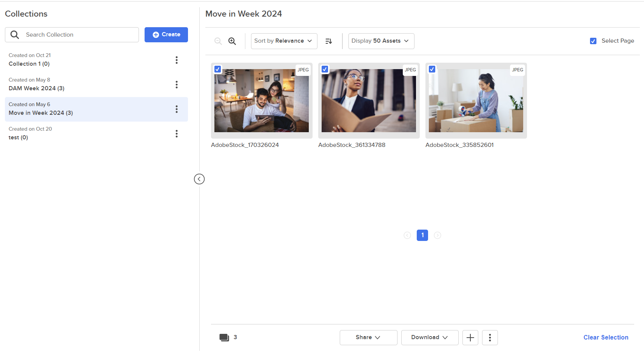Open options menu for Move in Week 2024
The image size is (644, 355).
click(x=176, y=109)
